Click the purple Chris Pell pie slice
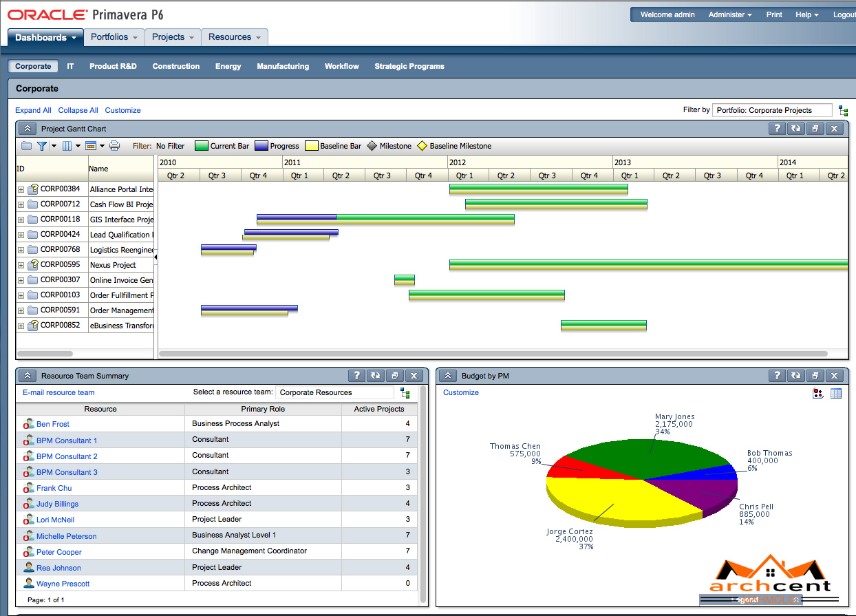The width and height of the screenshot is (856, 616). (x=698, y=492)
